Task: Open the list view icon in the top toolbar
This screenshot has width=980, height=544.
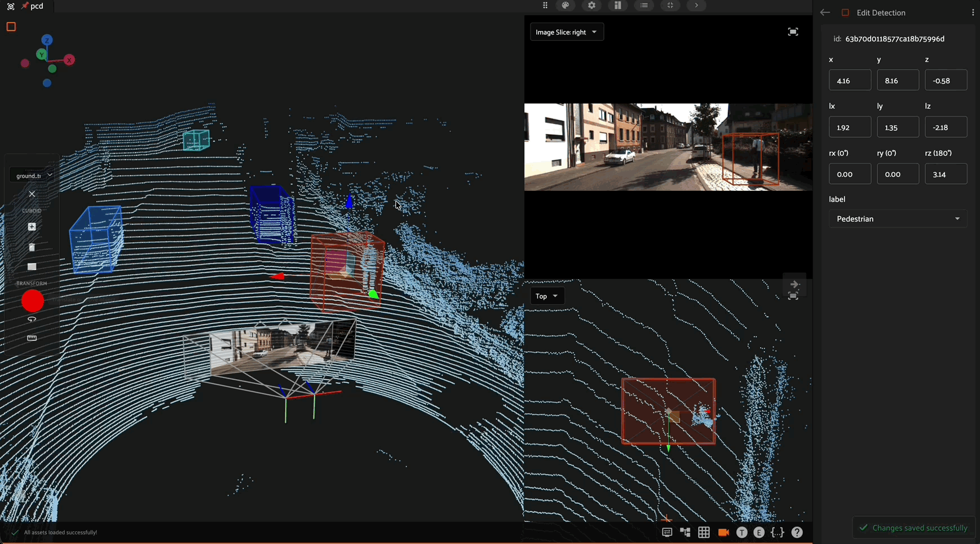Action: 644,6
